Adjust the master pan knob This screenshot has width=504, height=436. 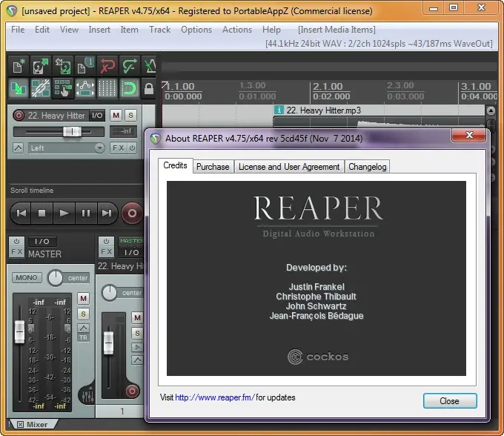pyautogui.click(x=56, y=278)
